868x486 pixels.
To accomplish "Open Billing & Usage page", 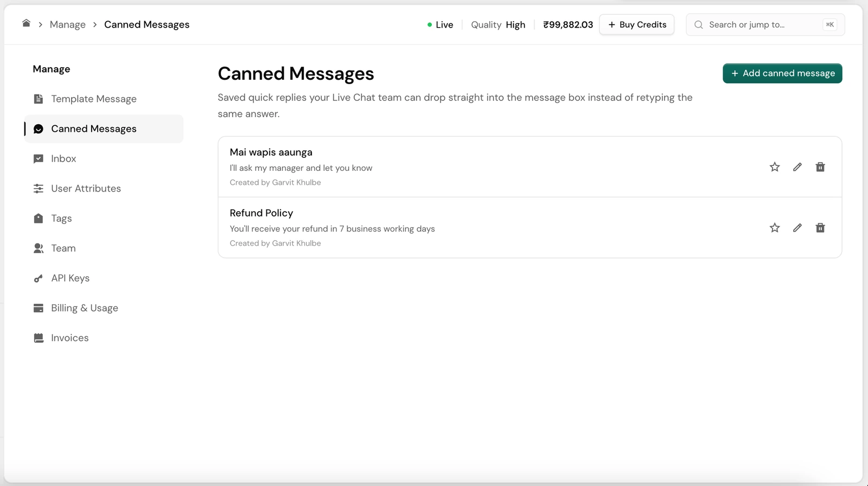I will click(x=104, y=308).
